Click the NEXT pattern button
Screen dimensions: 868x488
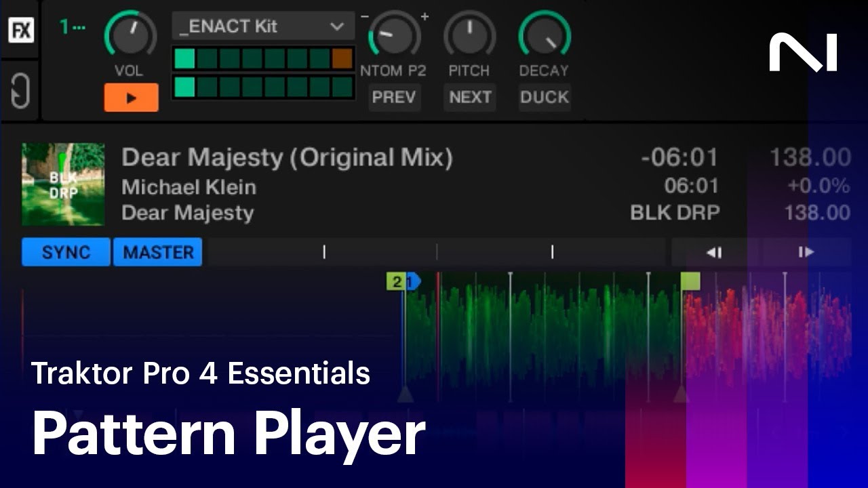click(470, 98)
